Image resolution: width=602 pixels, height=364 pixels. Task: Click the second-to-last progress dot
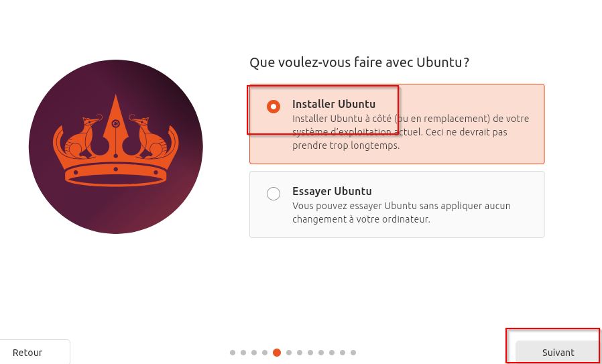(x=343, y=353)
